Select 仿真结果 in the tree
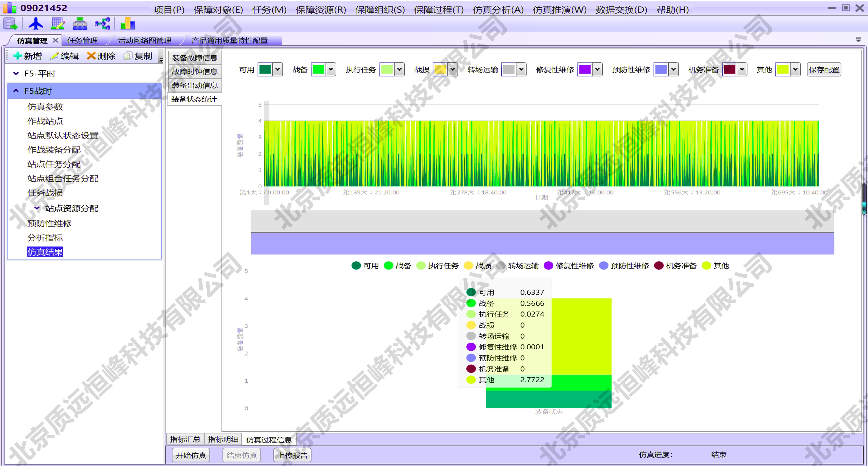This screenshot has height=466, width=868. tap(45, 252)
